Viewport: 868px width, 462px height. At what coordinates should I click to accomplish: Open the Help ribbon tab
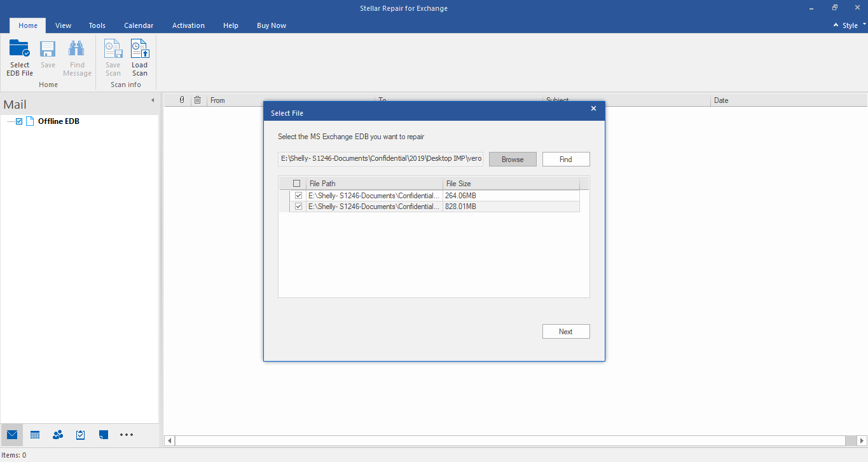231,25
